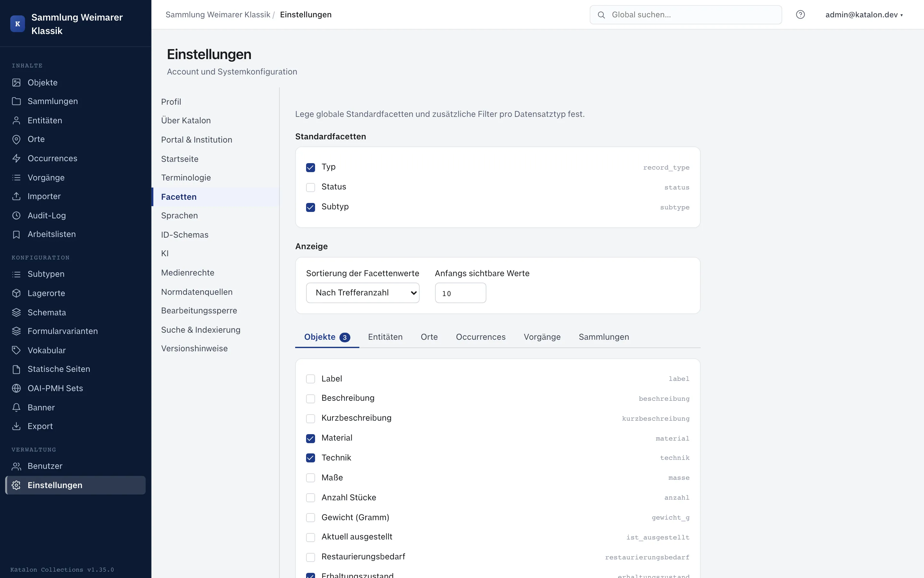The height and width of the screenshot is (578, 924).
Task: Focus the Global suchen search field
Action: [x=686, y=15]
